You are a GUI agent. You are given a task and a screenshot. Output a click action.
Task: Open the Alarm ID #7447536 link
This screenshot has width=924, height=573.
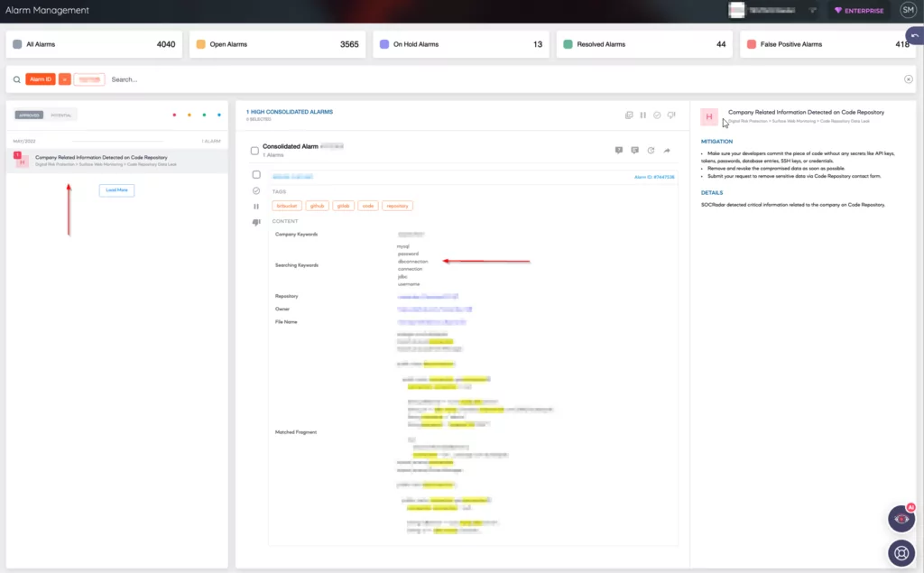coord(654,177)
